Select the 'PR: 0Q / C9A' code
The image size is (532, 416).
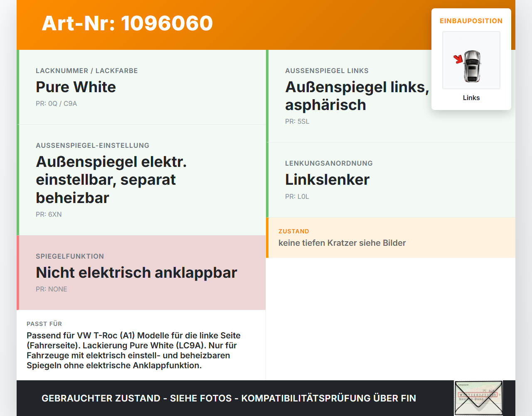coord(57,103)
